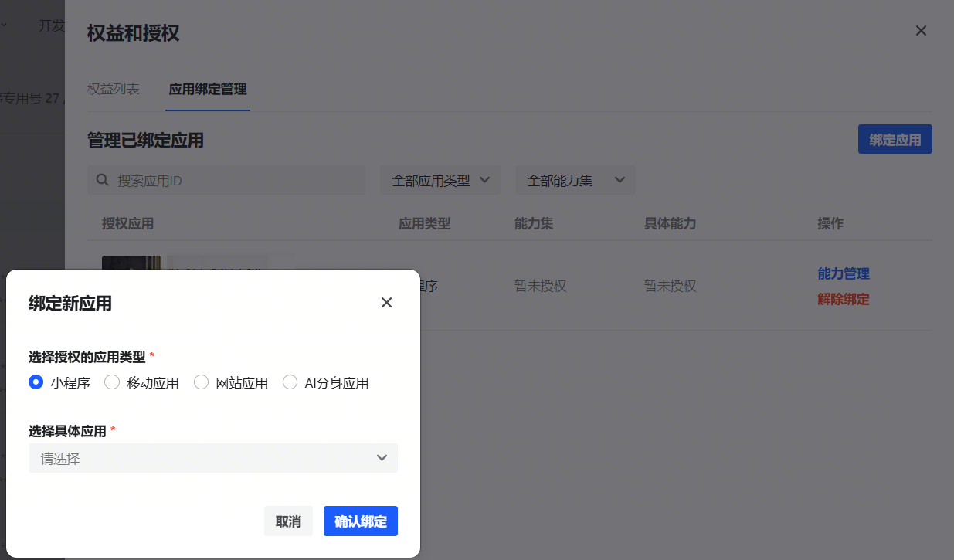
Task: Expand the 全部应用类型 filter
Action: (440, 180)
